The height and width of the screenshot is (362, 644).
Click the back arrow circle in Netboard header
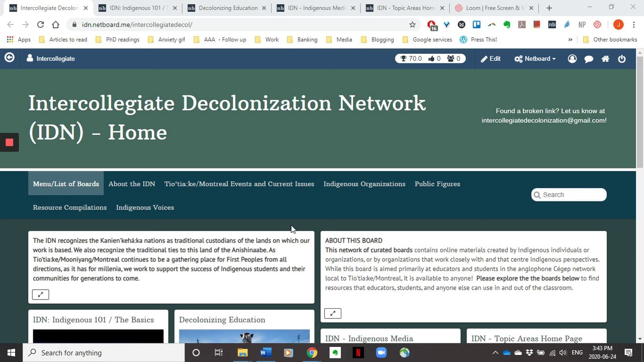[9, 58]
